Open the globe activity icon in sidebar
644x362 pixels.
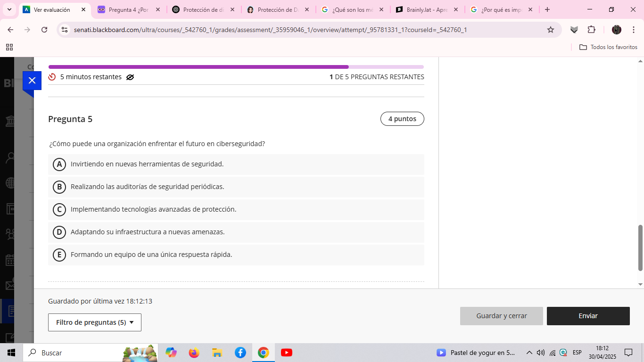(x=10, y=182)
